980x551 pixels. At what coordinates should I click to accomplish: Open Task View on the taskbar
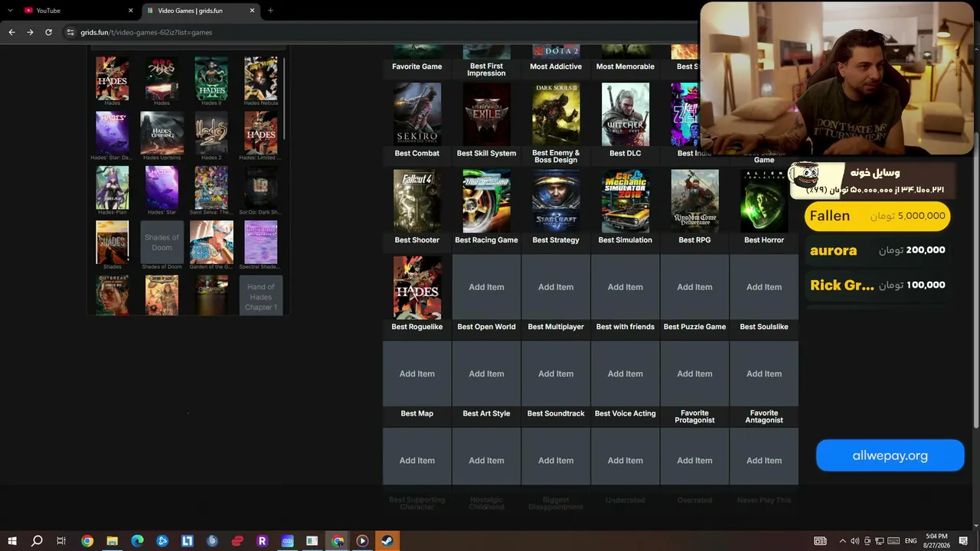click(x=61, y=541)
